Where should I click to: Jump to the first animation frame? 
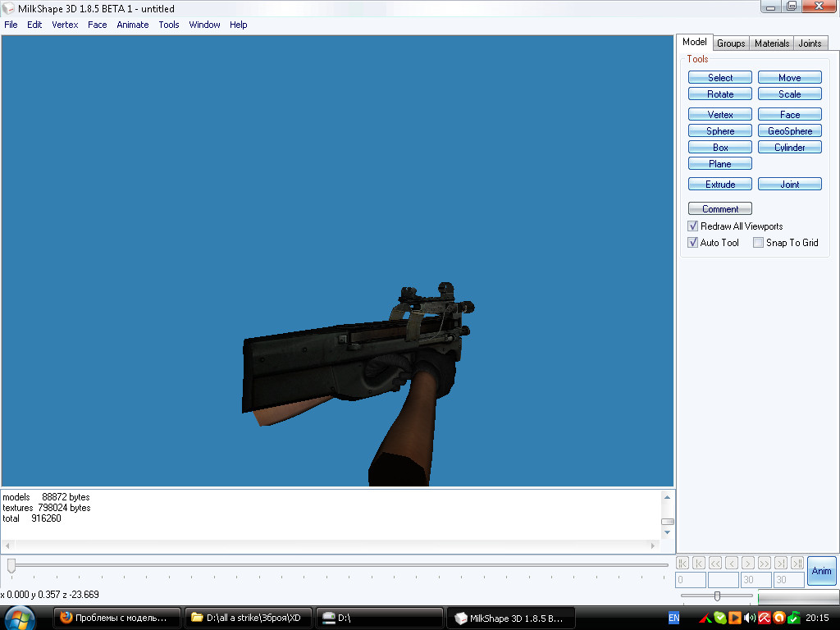(x=682, y=563)
